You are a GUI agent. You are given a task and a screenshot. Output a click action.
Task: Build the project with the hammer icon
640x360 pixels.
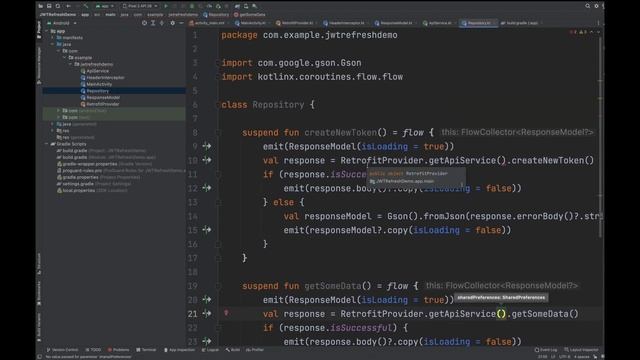[x=86, y=6]
